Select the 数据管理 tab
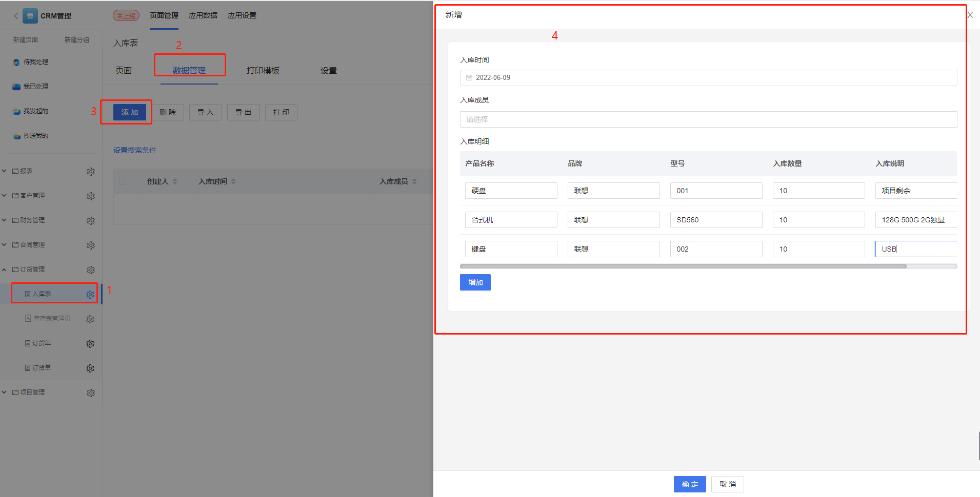Viewport: 980px width, 497px height. [x=189, y=71]
